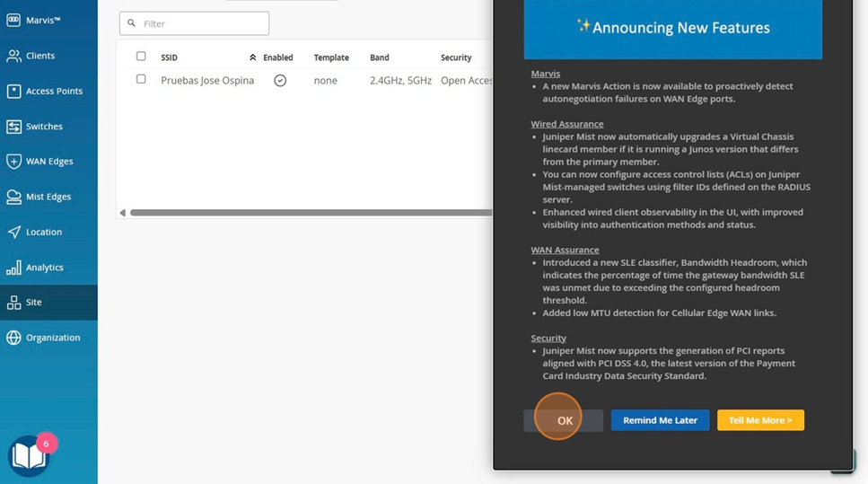
Task: Click left arrow of horizontal scrollbar
Action: point(122,213)
